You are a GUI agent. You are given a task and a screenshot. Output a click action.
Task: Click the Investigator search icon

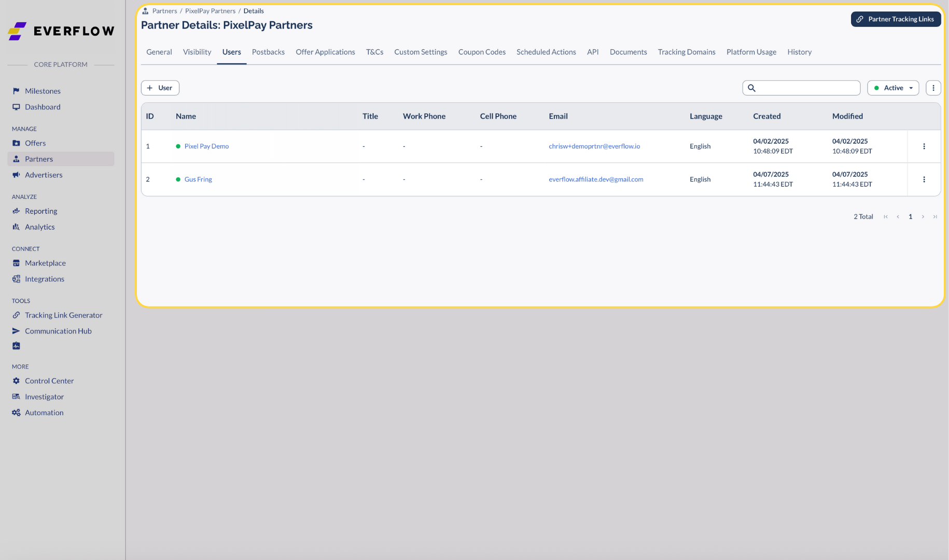[16, 397]
